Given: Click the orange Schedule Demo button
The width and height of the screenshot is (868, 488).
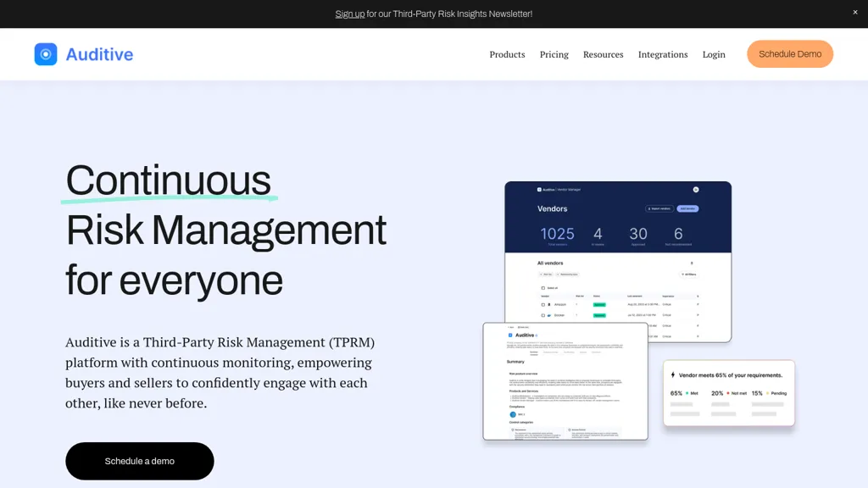Looking at the screenshot, I should pos(789,54).
